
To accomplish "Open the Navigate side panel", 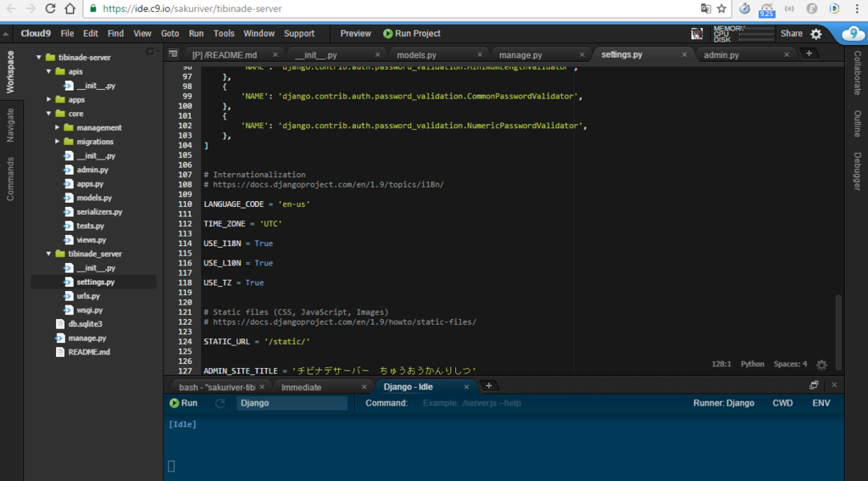I will 10,126.
